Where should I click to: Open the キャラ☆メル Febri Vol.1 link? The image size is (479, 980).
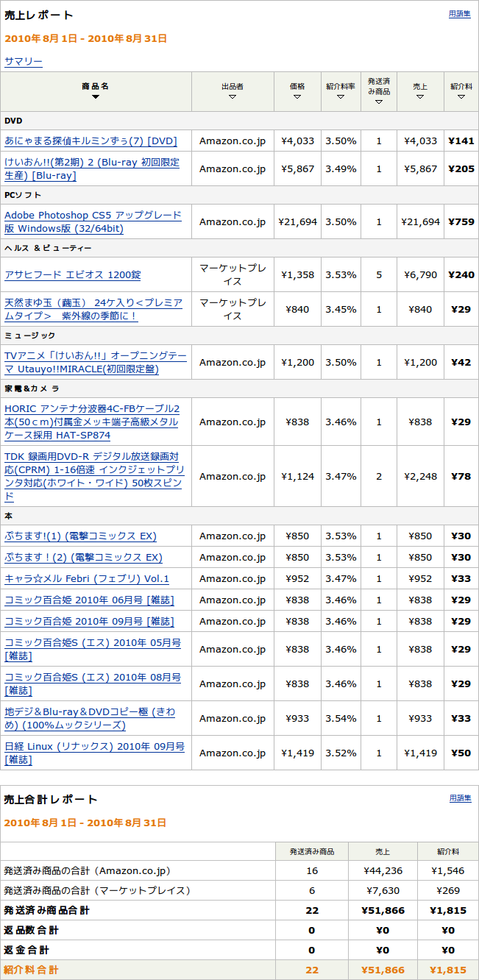pos(87,579)
